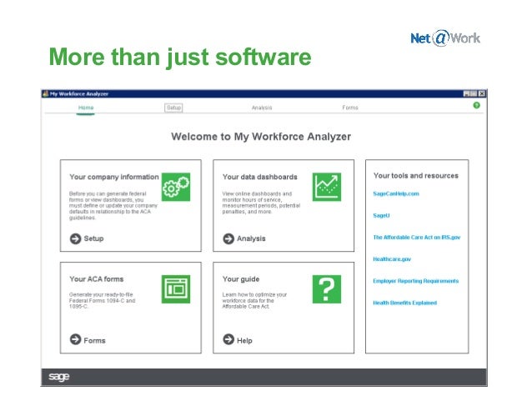Minimize the My Workforce Analyzer window

point(467,93)
